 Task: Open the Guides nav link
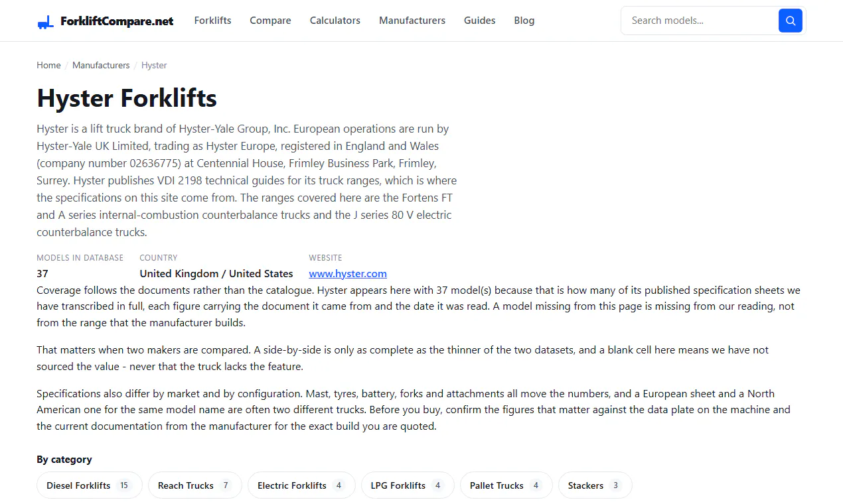[479, 21]
